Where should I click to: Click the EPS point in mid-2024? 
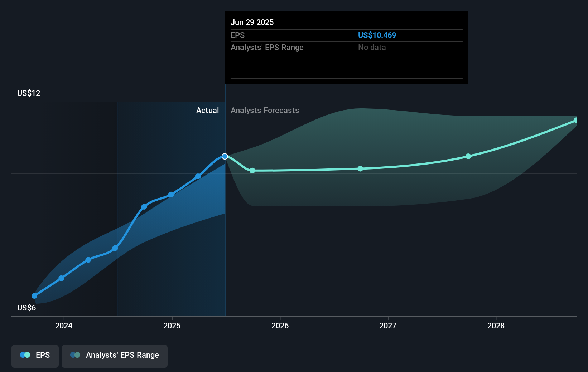[x=115, y=248]
